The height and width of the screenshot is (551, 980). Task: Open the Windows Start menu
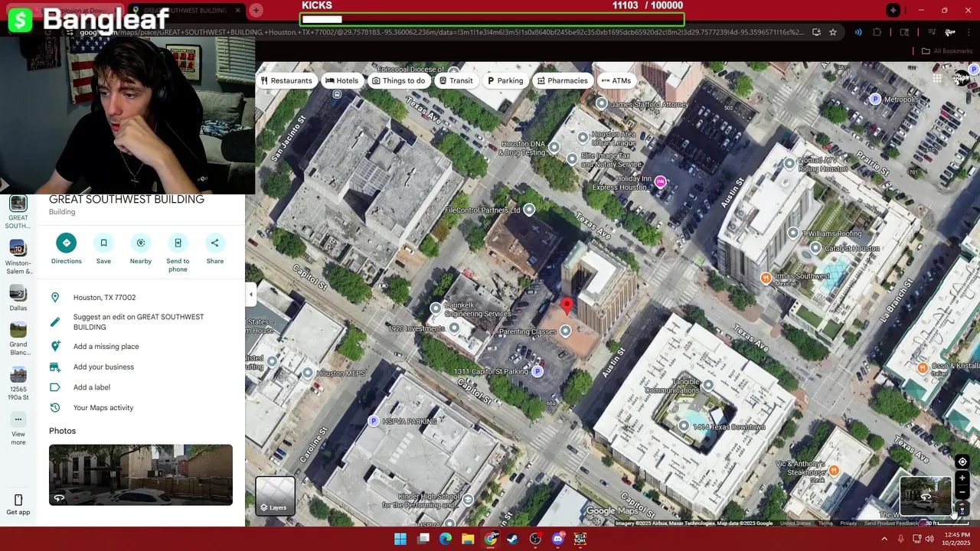400,539
